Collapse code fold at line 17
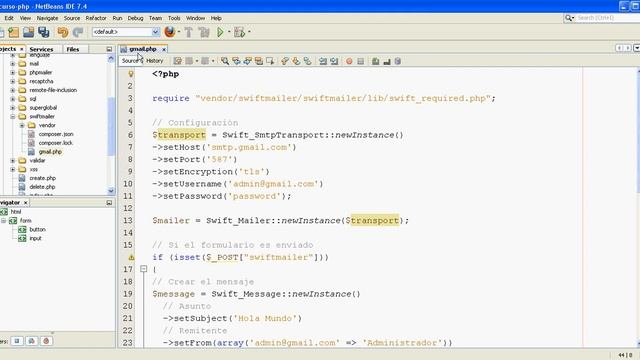This screenshot has width=640, height=360. click(x=144, y=269)
